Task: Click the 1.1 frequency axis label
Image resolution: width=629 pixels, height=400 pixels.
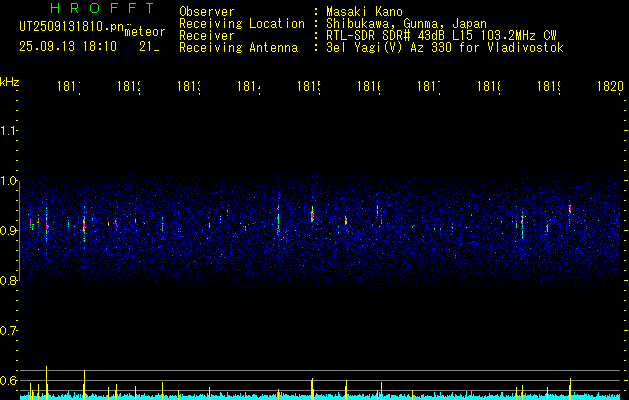Action: 8,130
